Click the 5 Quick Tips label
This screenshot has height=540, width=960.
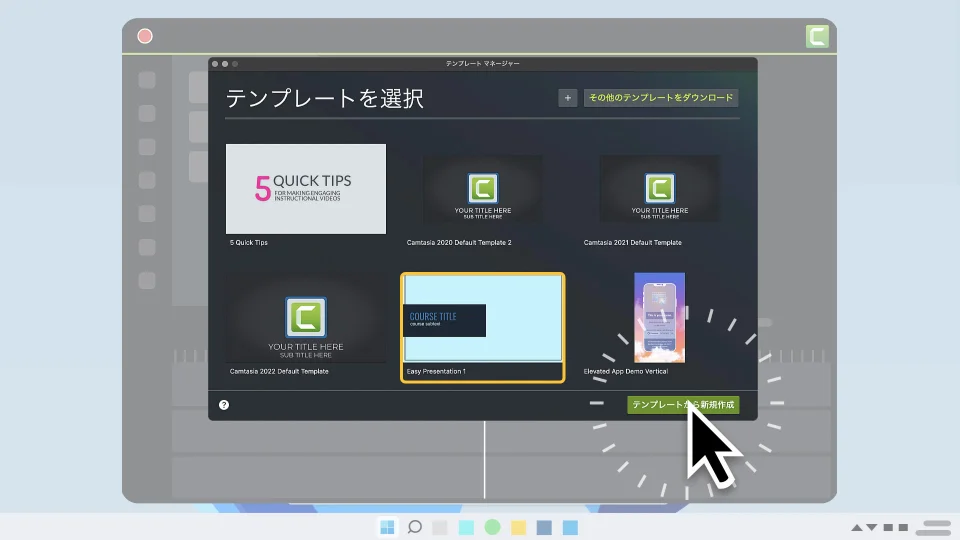tap(249, 242)
